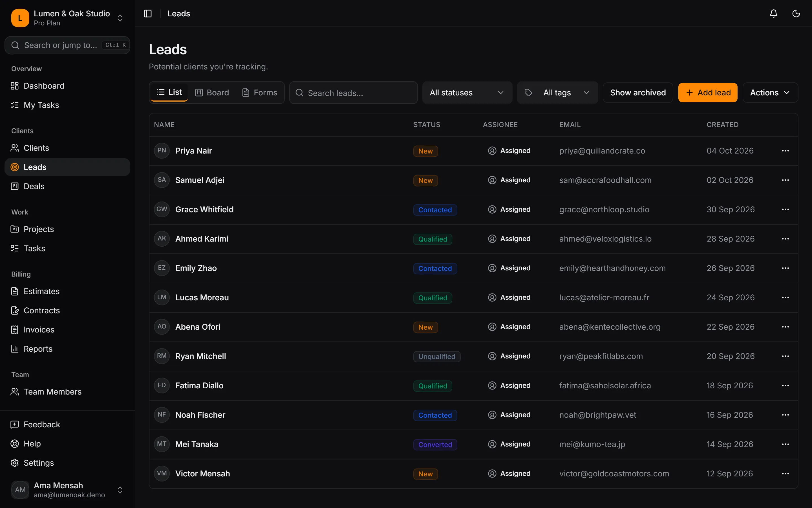This screenshot has height=508, width=812.
Task: Open the row menu for Grace Whitfield
Action: (x=785, y=210)
